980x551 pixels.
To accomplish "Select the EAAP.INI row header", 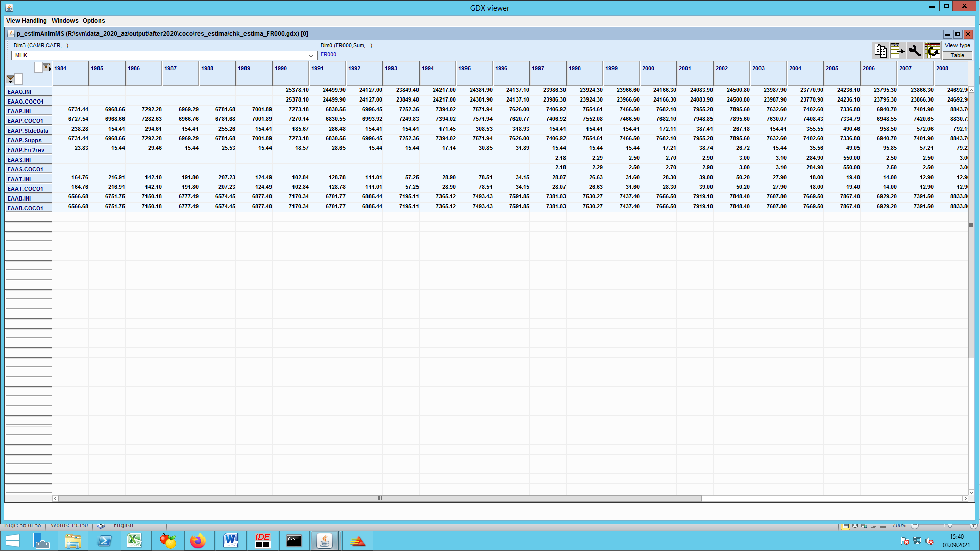I will [x=29, y=111].
